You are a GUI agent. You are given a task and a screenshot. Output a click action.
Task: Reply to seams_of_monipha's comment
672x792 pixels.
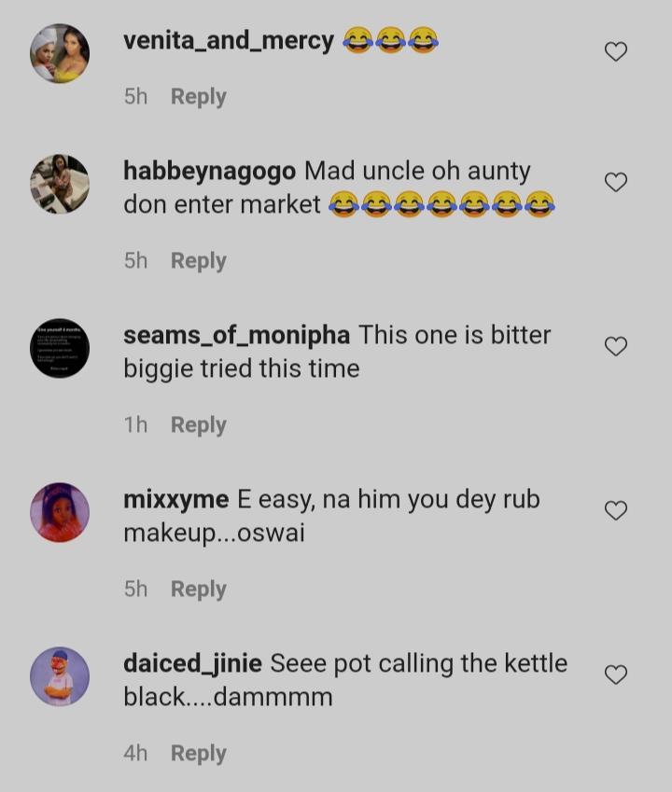click(x=198, y=425)
